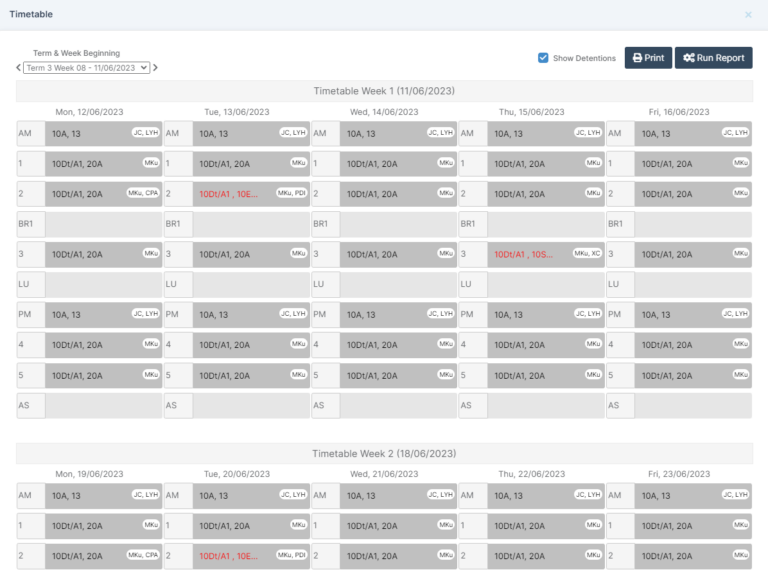This screenshot has height=570, width=768.
Task: Select the red period 2 class on Tue 20/06/2023
Action: coord(229,556)
